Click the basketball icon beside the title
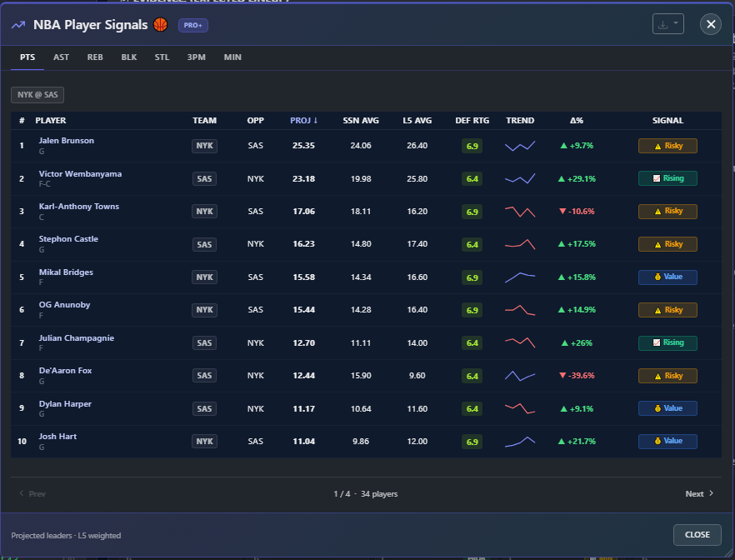 pos(160,25)
